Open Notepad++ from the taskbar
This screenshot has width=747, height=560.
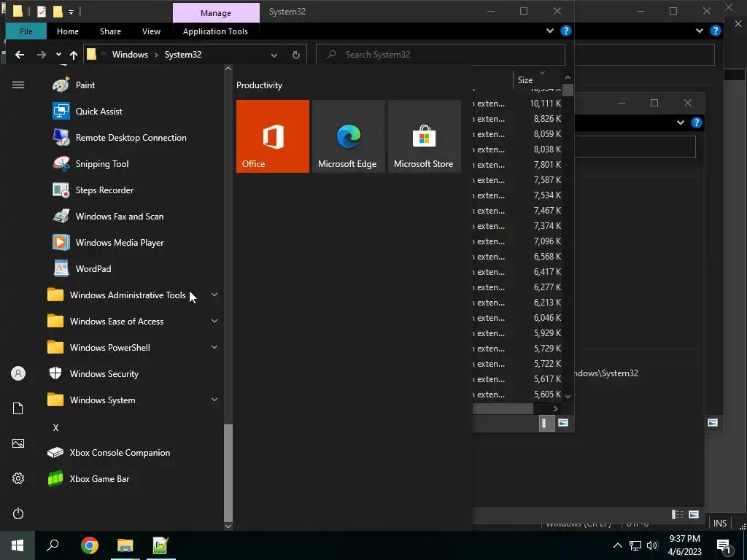pyautogui.click(x=160, y=545)
